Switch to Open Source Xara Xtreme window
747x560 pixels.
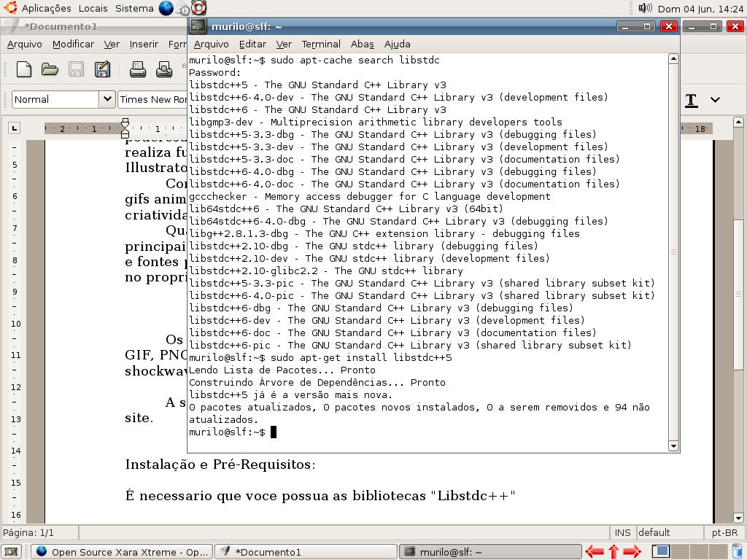click(x=122, y=551)
